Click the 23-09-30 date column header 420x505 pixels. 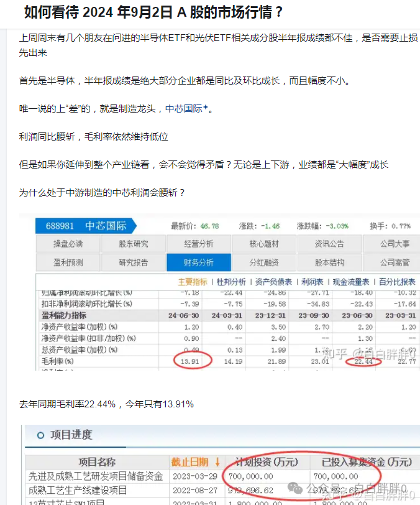(314, 315)
